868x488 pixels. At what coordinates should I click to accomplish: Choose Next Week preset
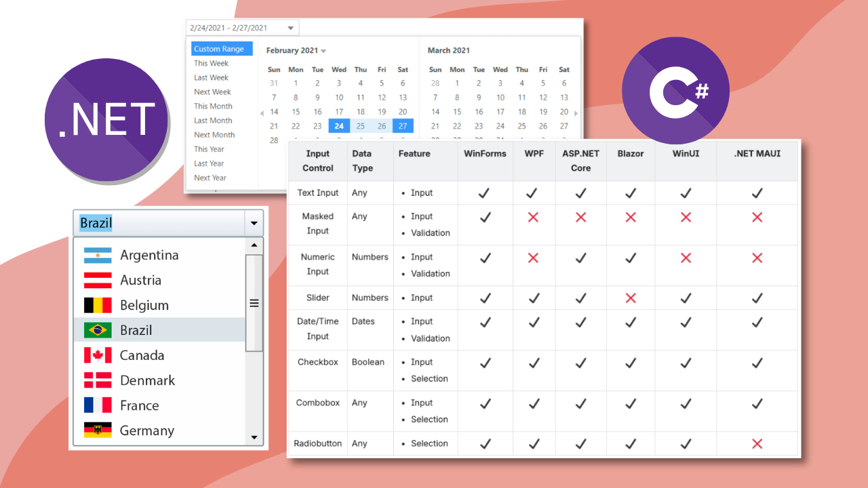pyautogui.click(x=212, y=91)
